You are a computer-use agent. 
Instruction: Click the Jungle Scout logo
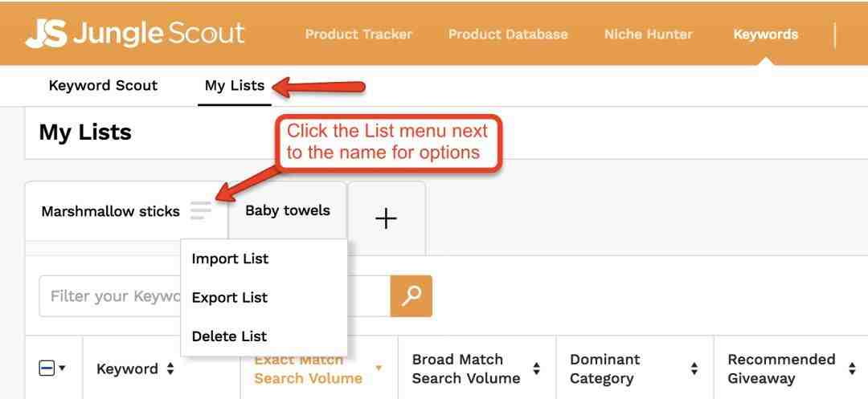(134, 34)
